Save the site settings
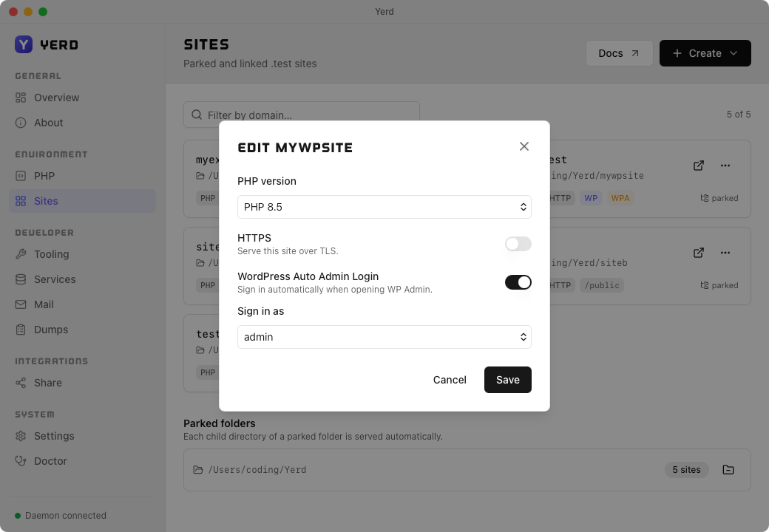769x532 pixels. (507, 380)
